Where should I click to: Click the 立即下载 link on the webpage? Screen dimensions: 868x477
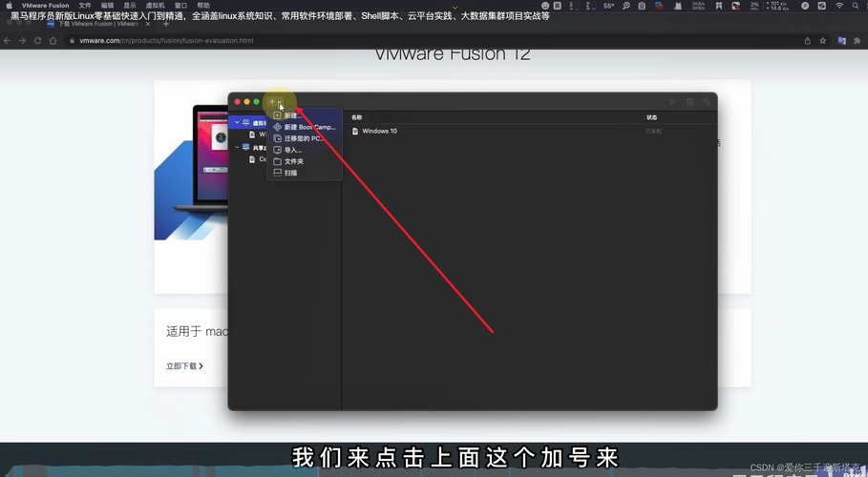click(184, 365)
